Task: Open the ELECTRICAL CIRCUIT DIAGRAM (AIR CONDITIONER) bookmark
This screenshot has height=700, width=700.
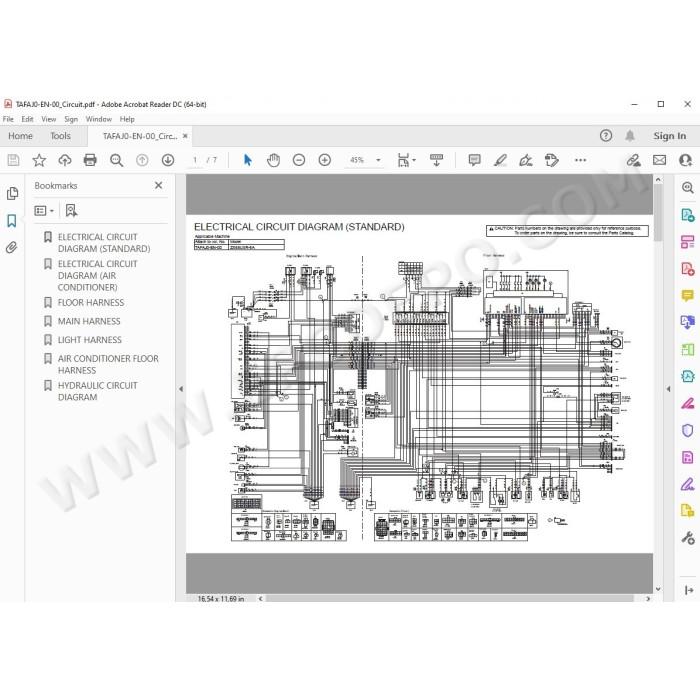Action: (x=97, y=275)
